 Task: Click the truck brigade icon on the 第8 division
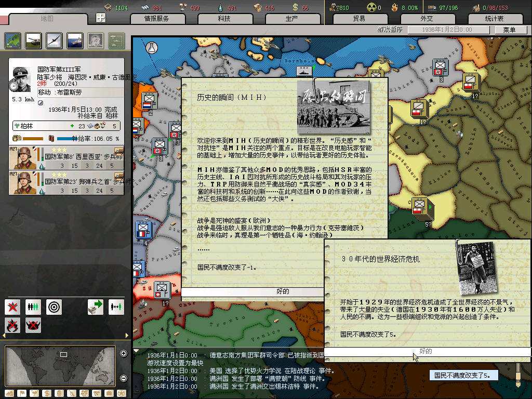pyautogui.click(x=119, y=151)
